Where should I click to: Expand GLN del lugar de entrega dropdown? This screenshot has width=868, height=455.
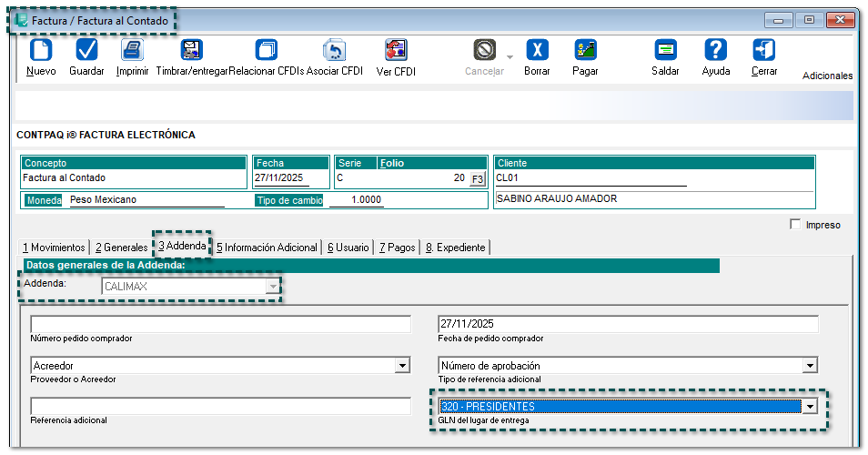(809, 407)
